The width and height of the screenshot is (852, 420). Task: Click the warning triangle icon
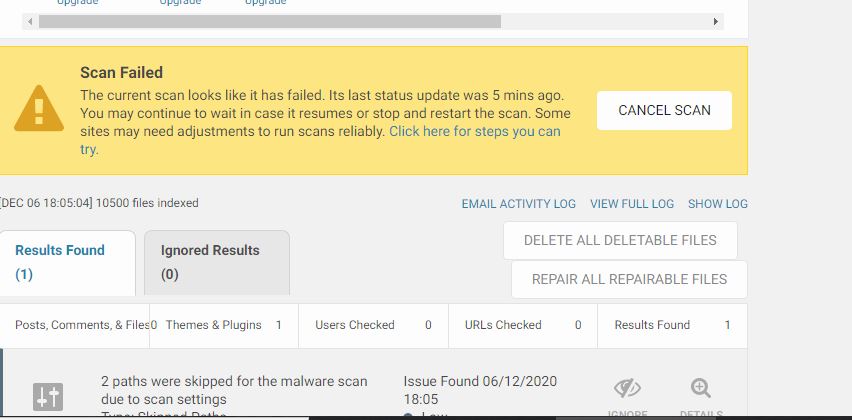point(39,111)
